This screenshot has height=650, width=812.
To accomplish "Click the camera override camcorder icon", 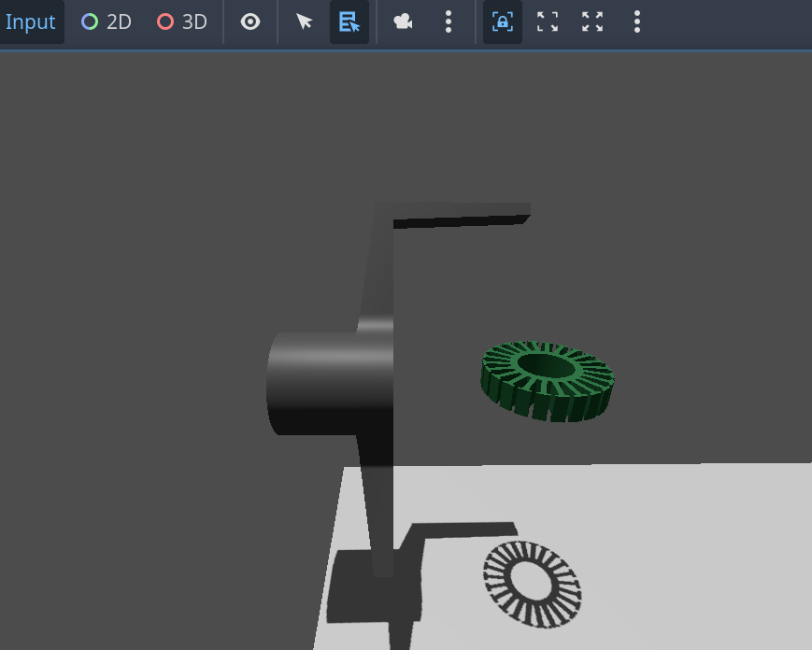I will pyautogui.click(x=402, y=21).
